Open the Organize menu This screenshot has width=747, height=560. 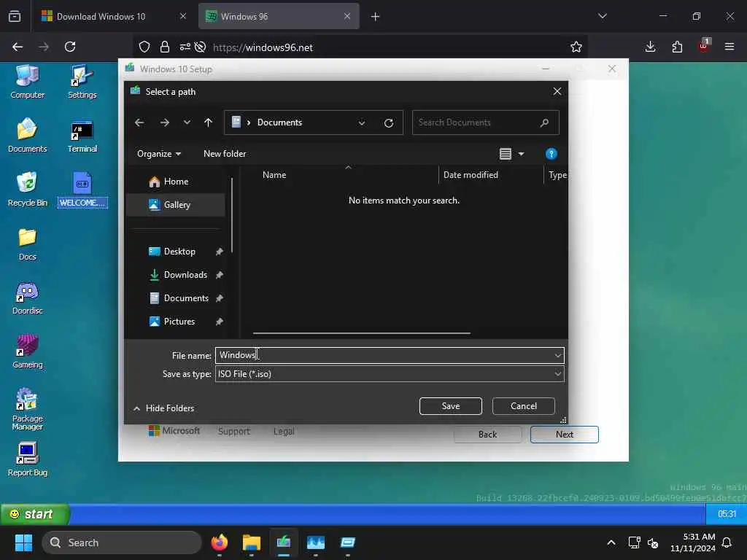pos(159,154)
